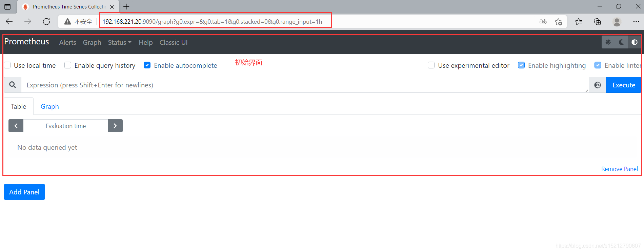This screenshot has height=252, width=644.
Task: Click the Add Panel button
Action: (24, 192)
